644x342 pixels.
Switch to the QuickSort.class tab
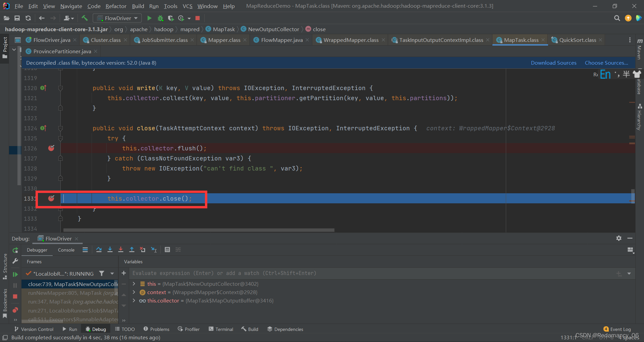578,40
